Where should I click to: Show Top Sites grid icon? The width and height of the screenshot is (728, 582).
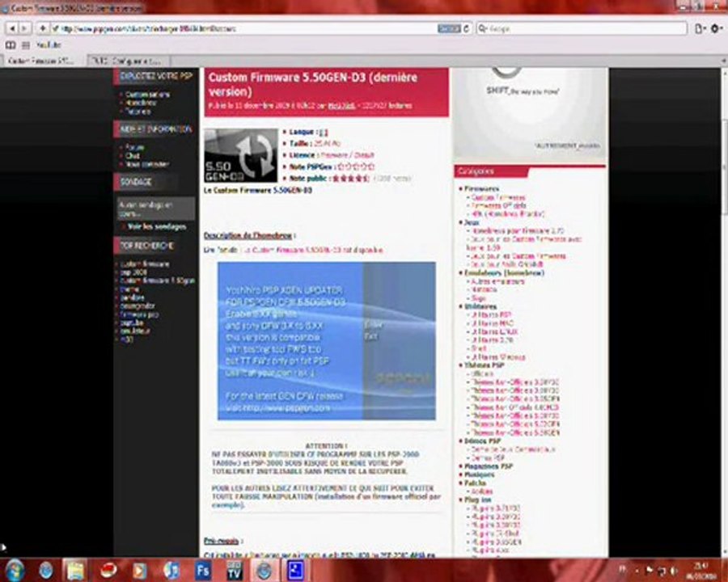tap(26, 45)
